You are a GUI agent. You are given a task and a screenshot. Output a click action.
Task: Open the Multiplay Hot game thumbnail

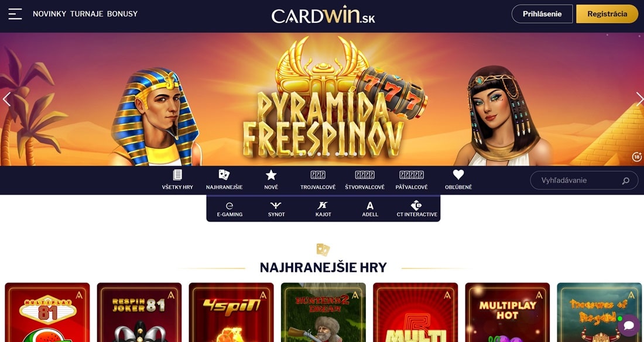coord(507,312)
